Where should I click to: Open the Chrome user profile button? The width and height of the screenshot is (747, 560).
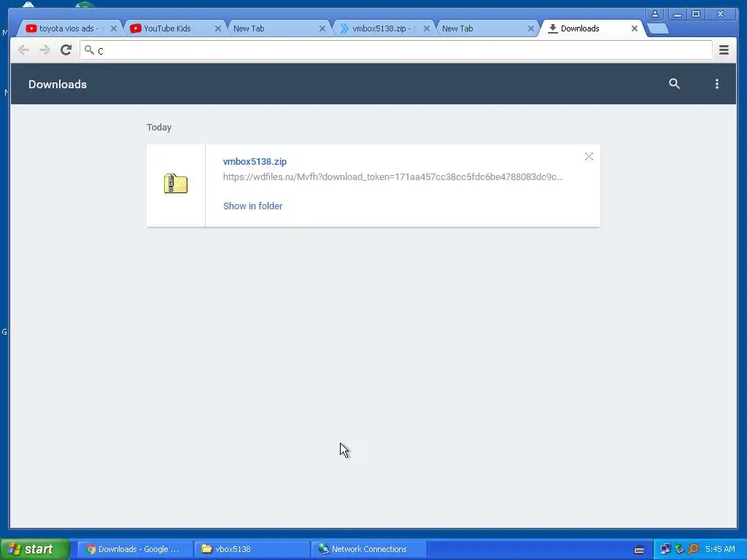655,14
